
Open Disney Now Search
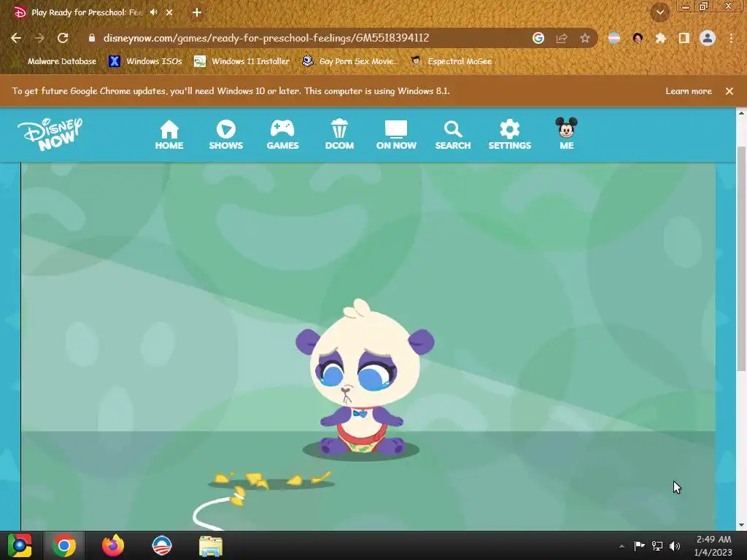click(452, 135)
